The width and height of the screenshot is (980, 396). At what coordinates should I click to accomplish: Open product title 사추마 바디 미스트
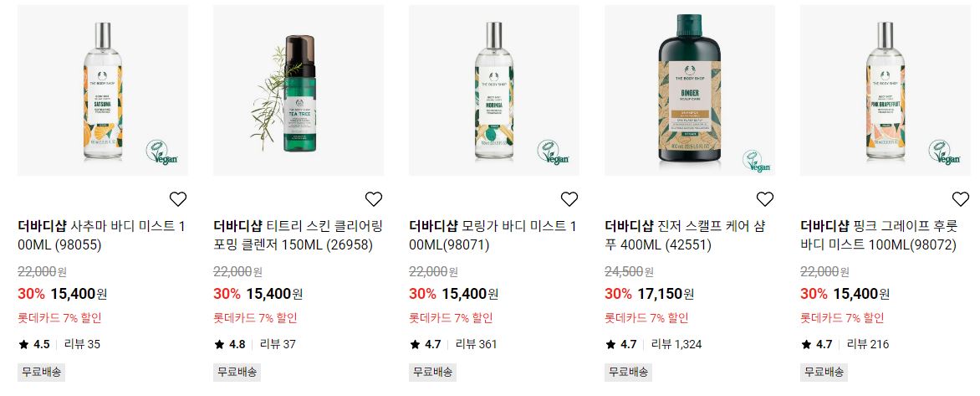(101, 236)
